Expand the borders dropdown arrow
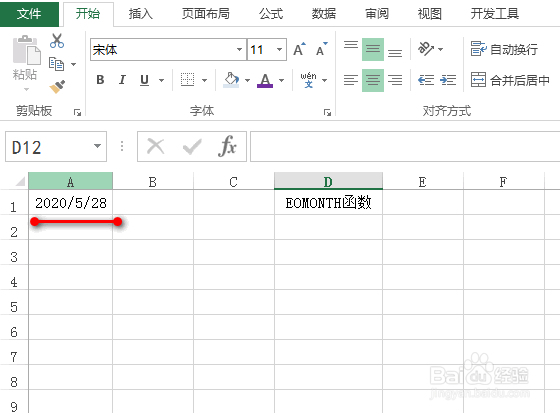This screenshot has width=560, height=413. click(x=204, y=80)
